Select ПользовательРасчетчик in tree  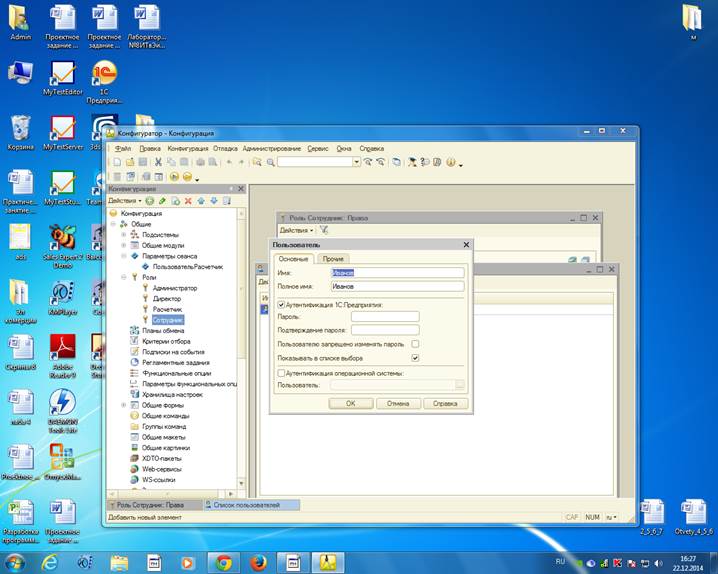click(x=188, y=266)
